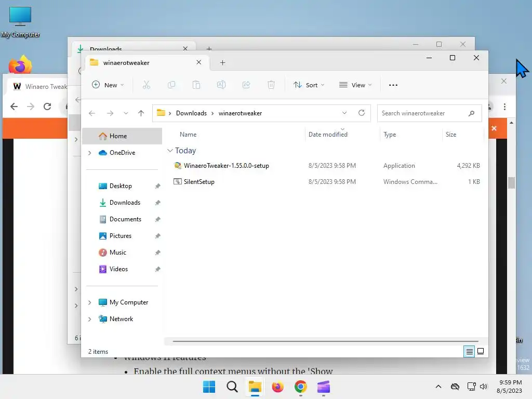The width and height of the screenshot is (532, 399).
Task: Click Downloads in the address breadcrumb
Action: point(191,113)
